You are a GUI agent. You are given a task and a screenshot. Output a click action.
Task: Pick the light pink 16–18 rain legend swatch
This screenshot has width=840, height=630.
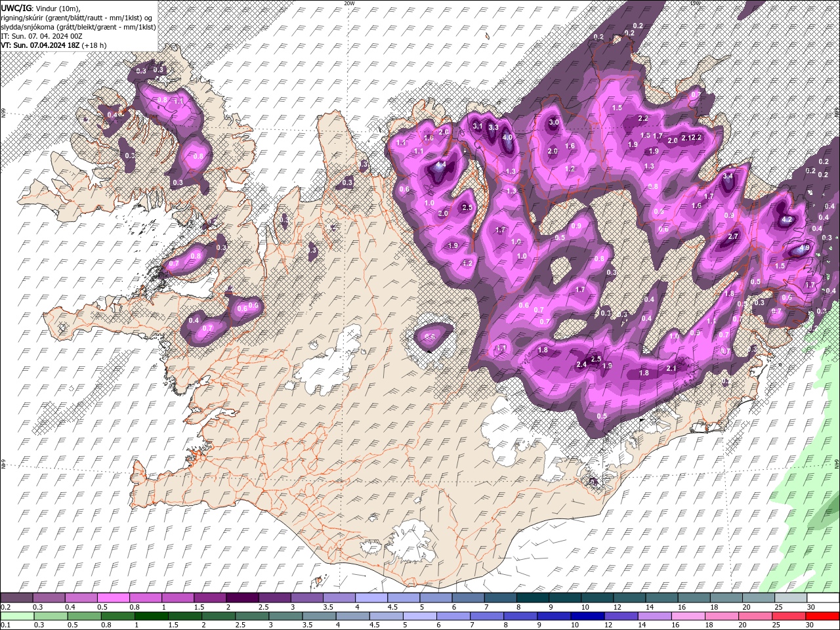[688, 616]
